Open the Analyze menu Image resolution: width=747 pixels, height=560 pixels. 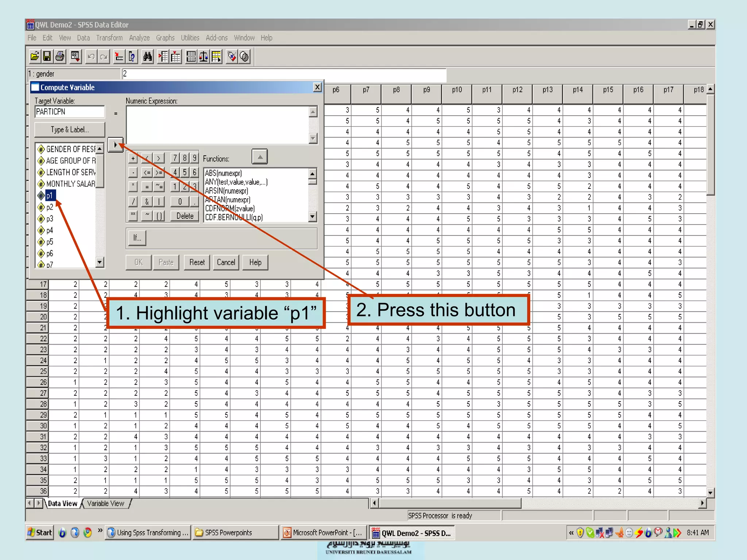click(x=139, y=38)
